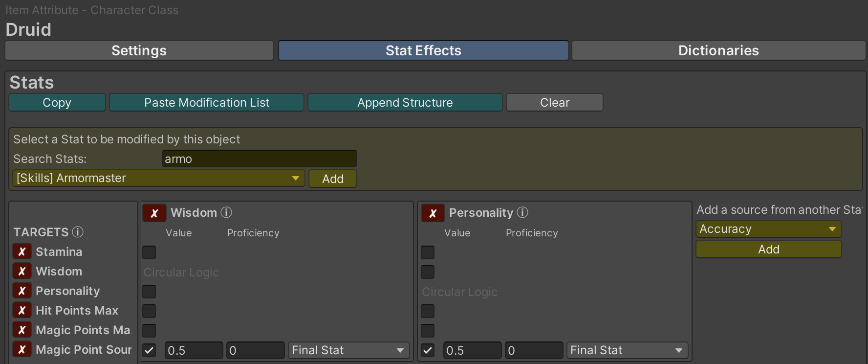This screenshot has width=868, height=364.
Task: Expand the Final Stat dropdown in Wisdom column
Action: [348, 350]
